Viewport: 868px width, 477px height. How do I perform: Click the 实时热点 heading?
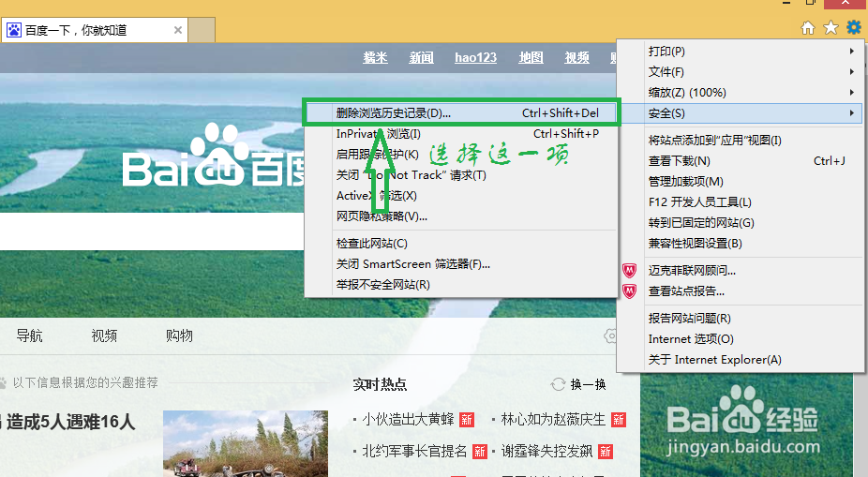point(380,384)
